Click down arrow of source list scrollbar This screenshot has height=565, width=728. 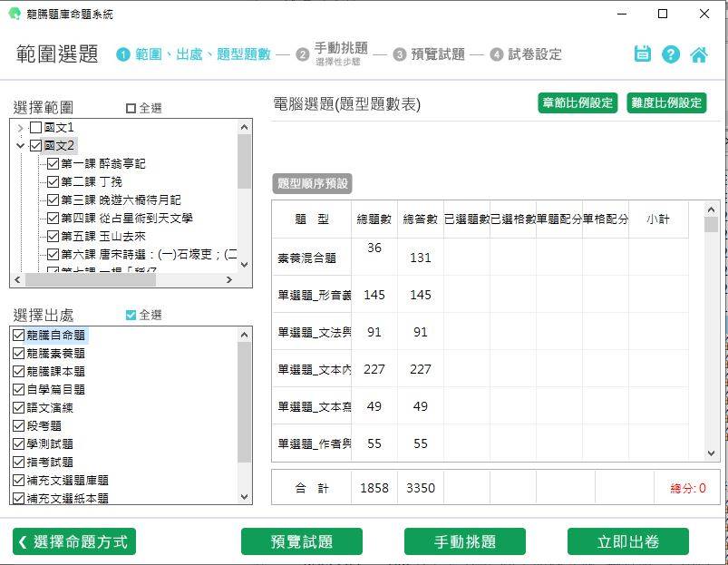pyautogui.click(x=244, y=497)
